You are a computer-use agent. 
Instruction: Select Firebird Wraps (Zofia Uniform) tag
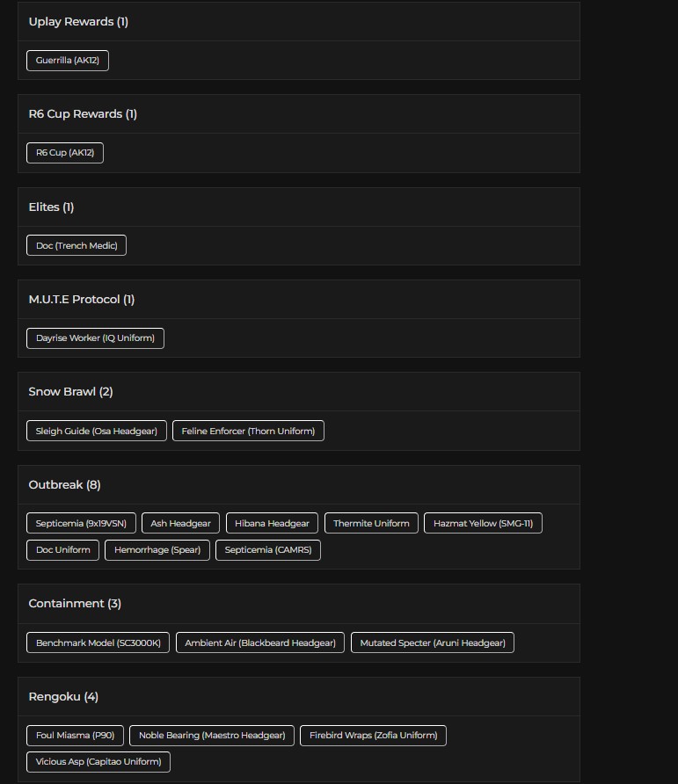[x=373, y=736]
